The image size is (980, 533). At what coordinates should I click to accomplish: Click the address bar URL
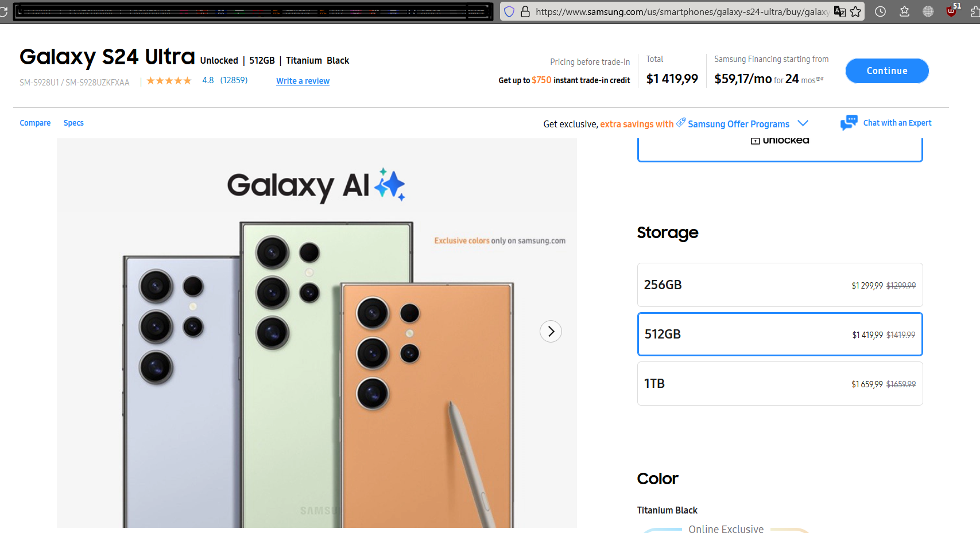point(682,11)
